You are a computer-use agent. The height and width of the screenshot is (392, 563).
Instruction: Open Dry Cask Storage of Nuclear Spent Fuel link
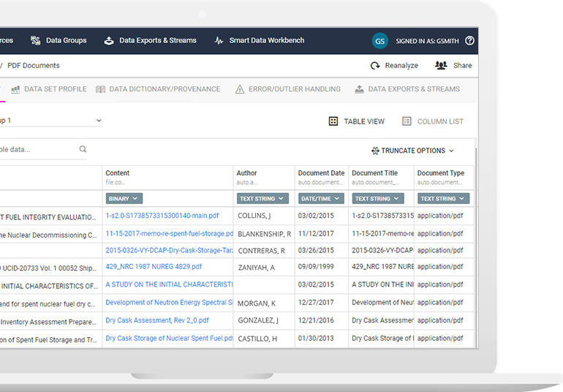pos(169,339)
